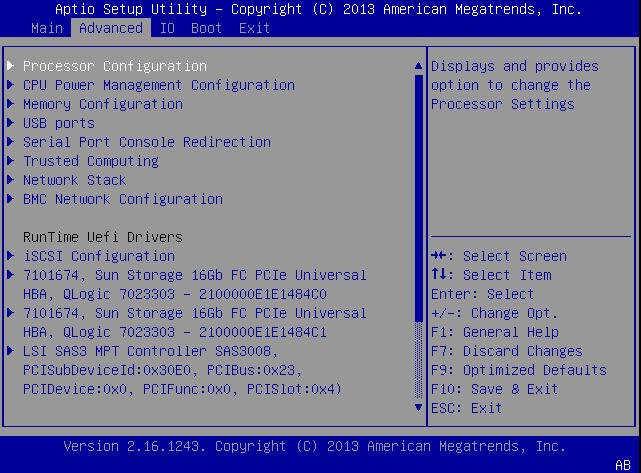Go to the Boot tab
641x473 pixels.
pos(206,28)
